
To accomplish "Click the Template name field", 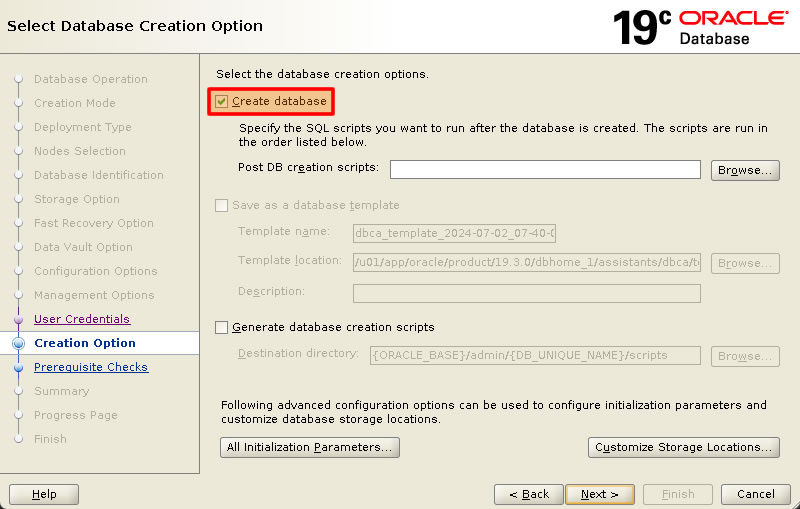I will [x=454, y=233].
